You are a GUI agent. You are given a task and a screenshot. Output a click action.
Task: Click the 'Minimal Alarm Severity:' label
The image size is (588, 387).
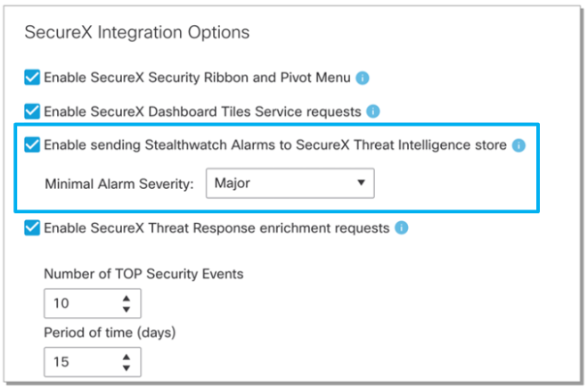point(118,183)
